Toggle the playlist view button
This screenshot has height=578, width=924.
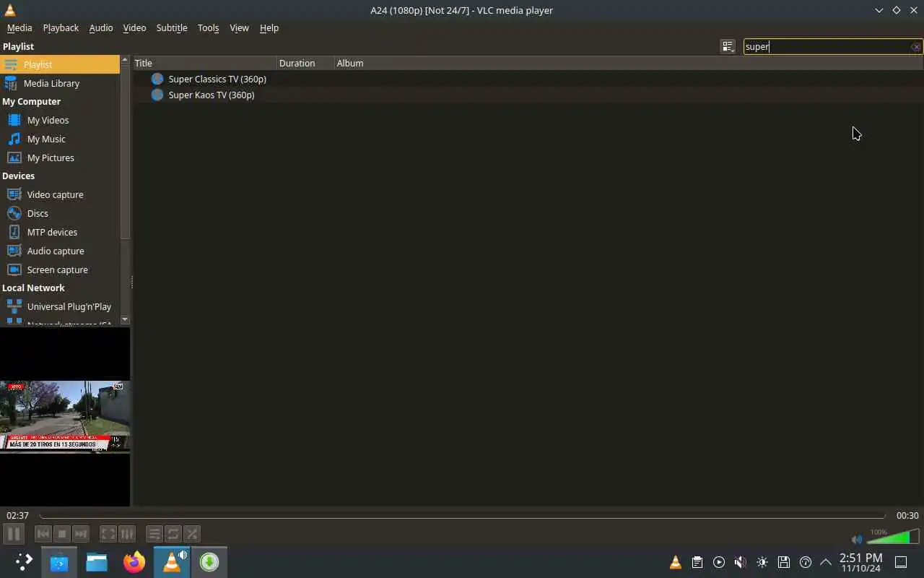pos(154,534)
